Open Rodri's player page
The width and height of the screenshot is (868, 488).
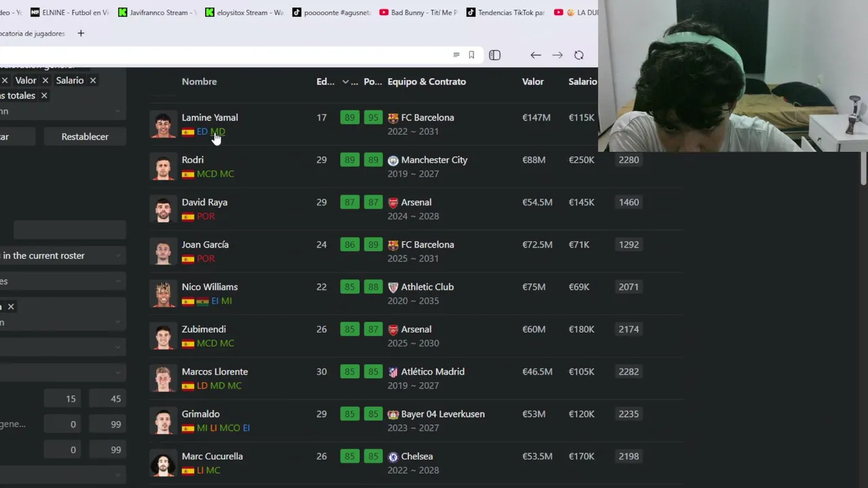click(193, 160)
